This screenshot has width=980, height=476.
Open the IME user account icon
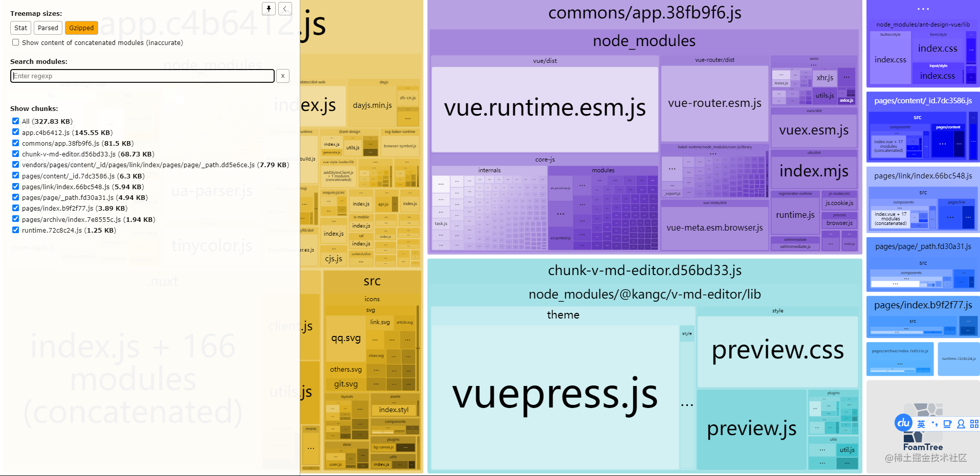pyautogui.click(x=961, y=424)
